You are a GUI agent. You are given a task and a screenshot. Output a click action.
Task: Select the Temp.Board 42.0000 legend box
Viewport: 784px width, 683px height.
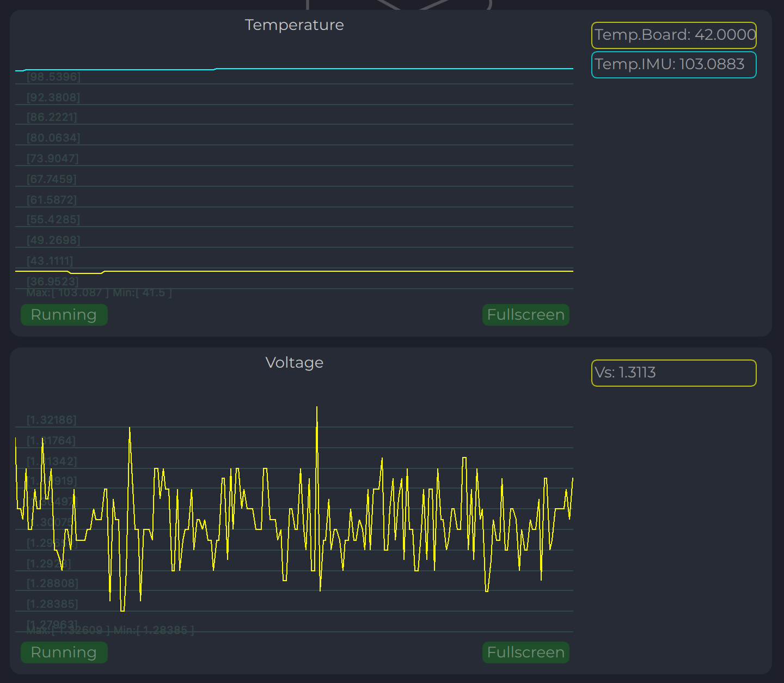pos(674,35)
